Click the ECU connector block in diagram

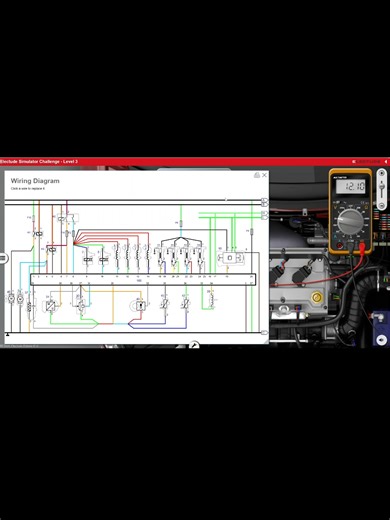coord(143,280)
